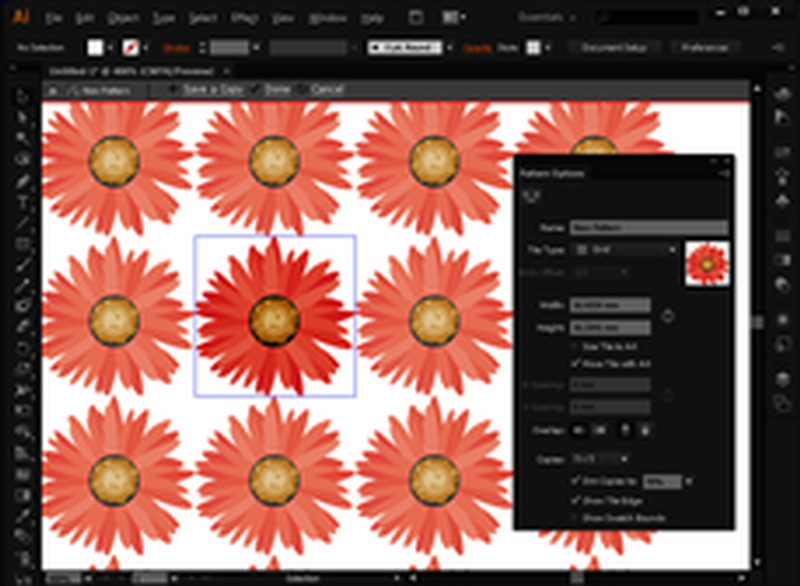Select the Line Segment tool
The image size is (800, 586).
[24, 222]
